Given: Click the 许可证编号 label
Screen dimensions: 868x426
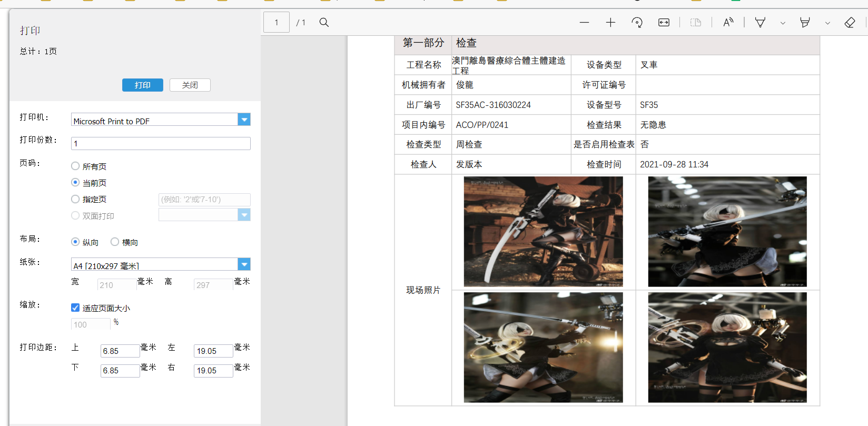Looking at the screenshot, I should (x=604, y=85).
